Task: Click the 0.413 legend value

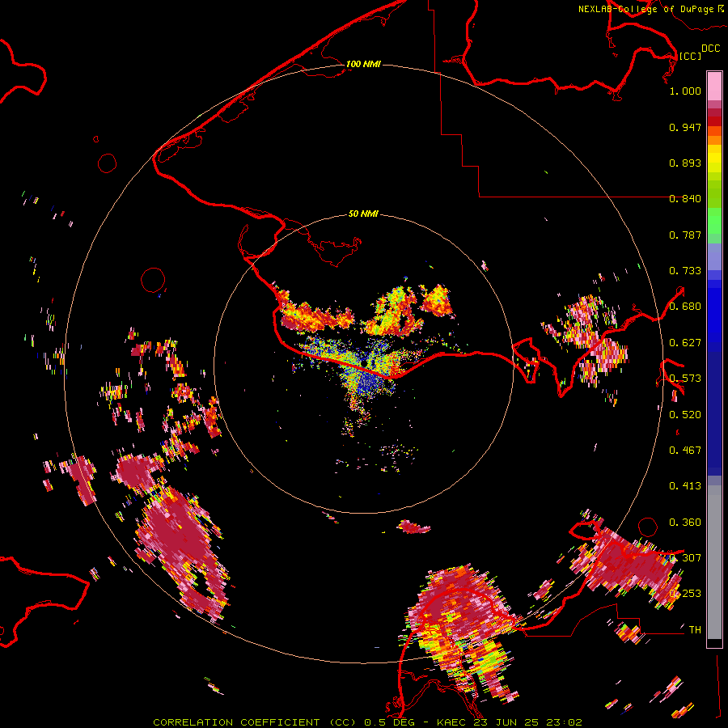Action: pos(685,486)
